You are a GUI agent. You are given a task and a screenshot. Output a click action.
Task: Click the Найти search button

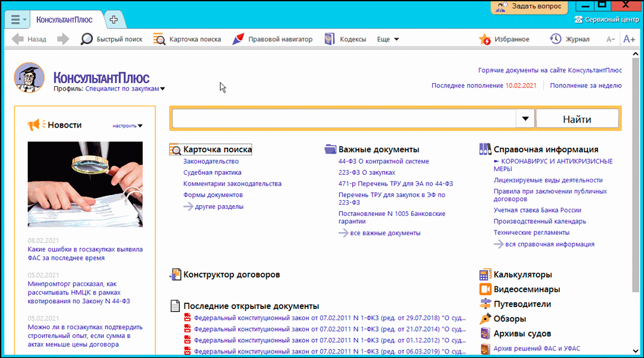pyautogui.click(x=577, y=119)
